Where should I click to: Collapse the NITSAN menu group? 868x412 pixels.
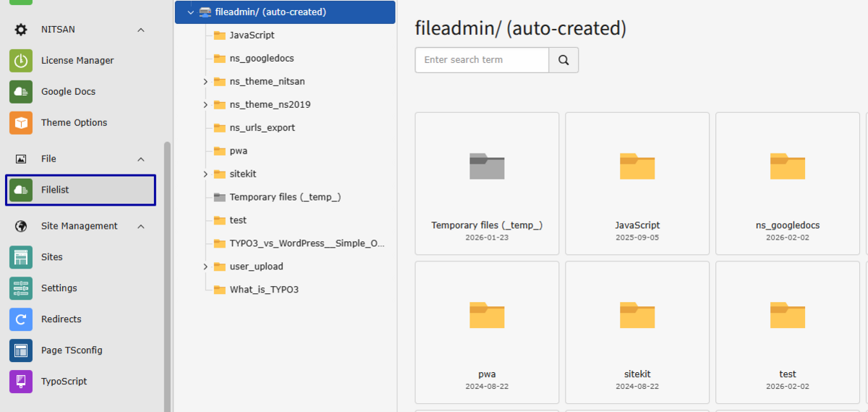coord(141,30)
